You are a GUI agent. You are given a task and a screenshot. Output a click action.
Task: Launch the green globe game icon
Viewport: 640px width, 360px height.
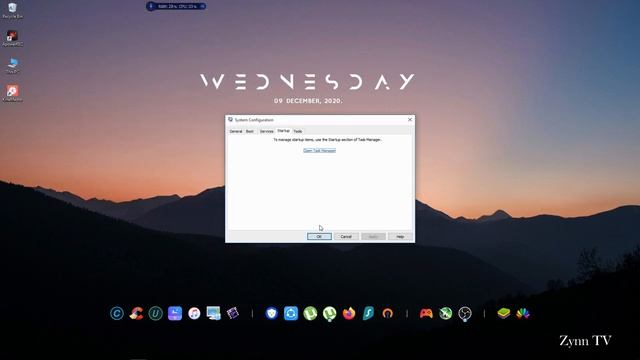[x=446, y=313]
